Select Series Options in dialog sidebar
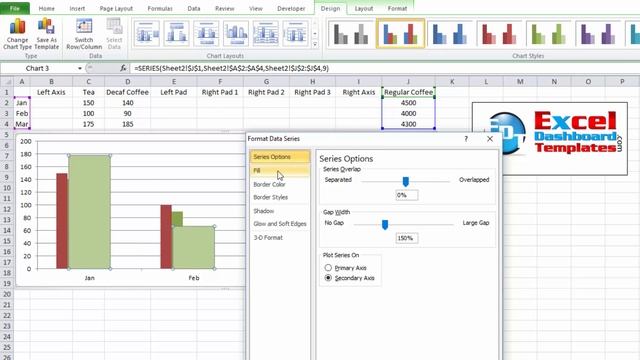This screenshot has width=640, height=360. (x=280, y=157)
